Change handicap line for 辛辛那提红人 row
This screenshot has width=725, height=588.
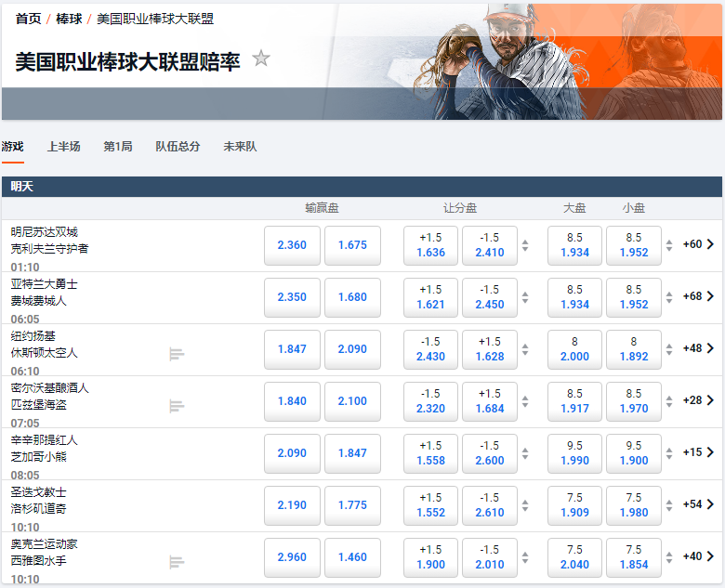click(525, 454)
